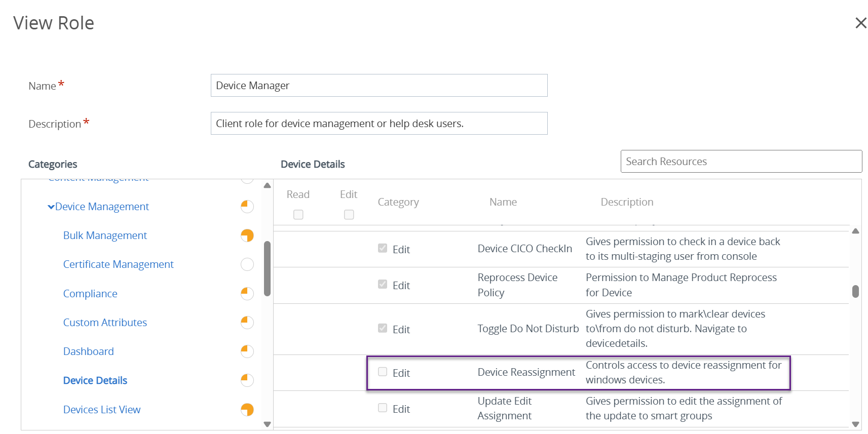Click the Dashboard permission status icon
This screenshot has width=868, height=434.
pos(247,351)
